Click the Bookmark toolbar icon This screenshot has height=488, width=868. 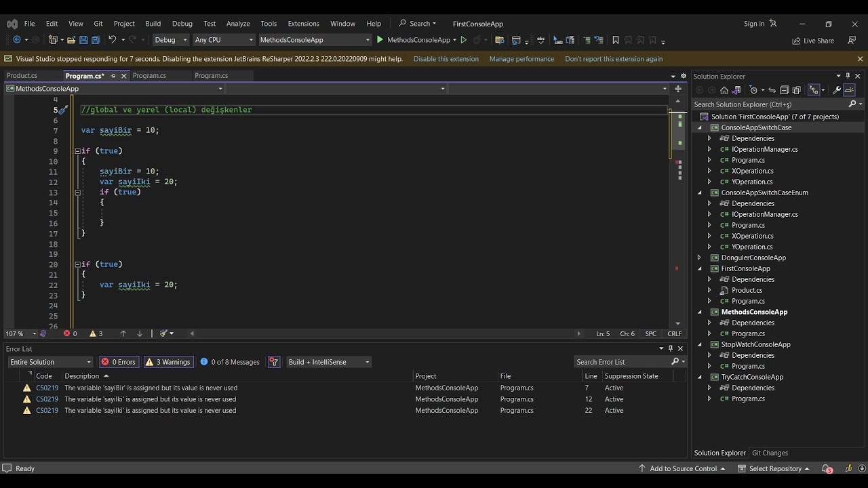pyautogui.click(x=616, y=40)
